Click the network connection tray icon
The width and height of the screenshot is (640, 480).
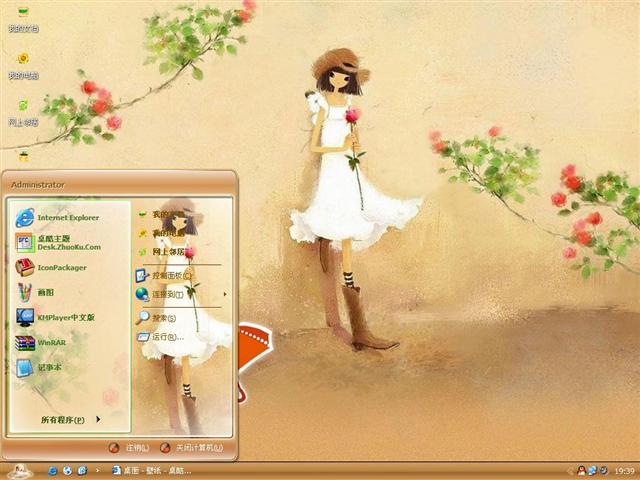coord(592,471)
